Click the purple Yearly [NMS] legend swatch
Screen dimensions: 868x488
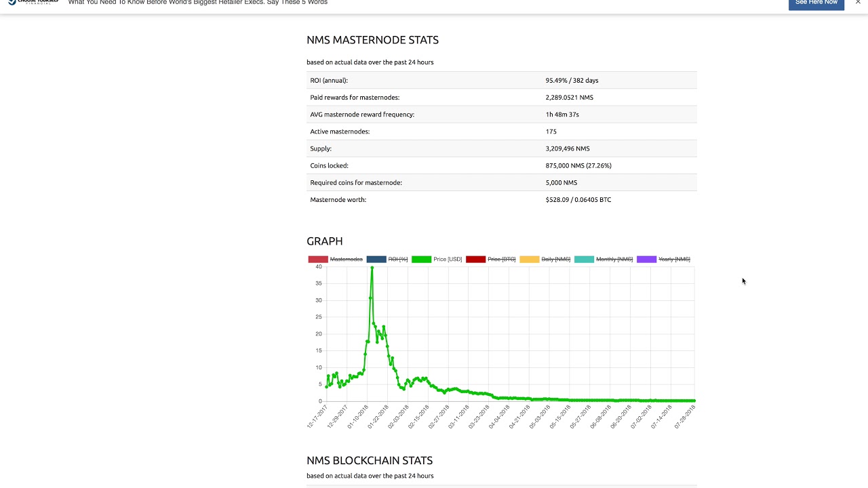tap(647, 259)
